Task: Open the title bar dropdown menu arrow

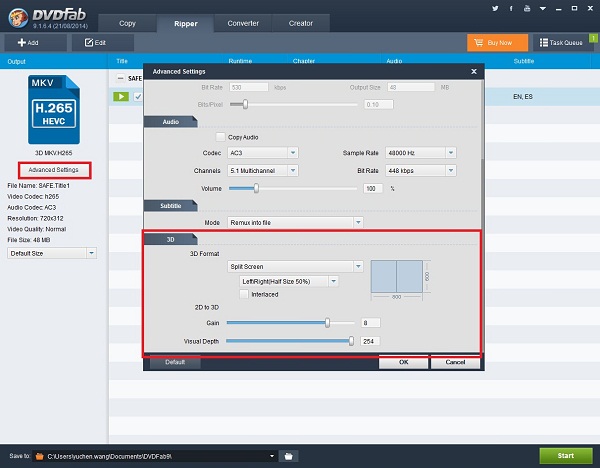Action: pos(543,8)
